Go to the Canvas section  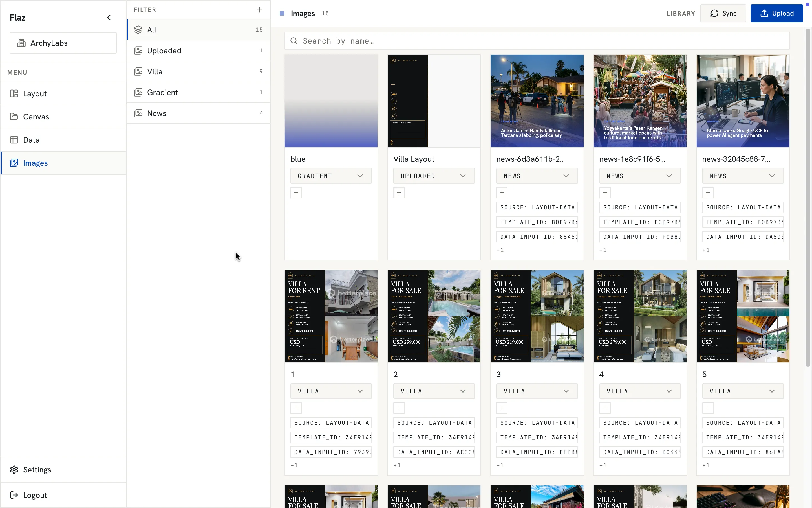click(63, 117)
